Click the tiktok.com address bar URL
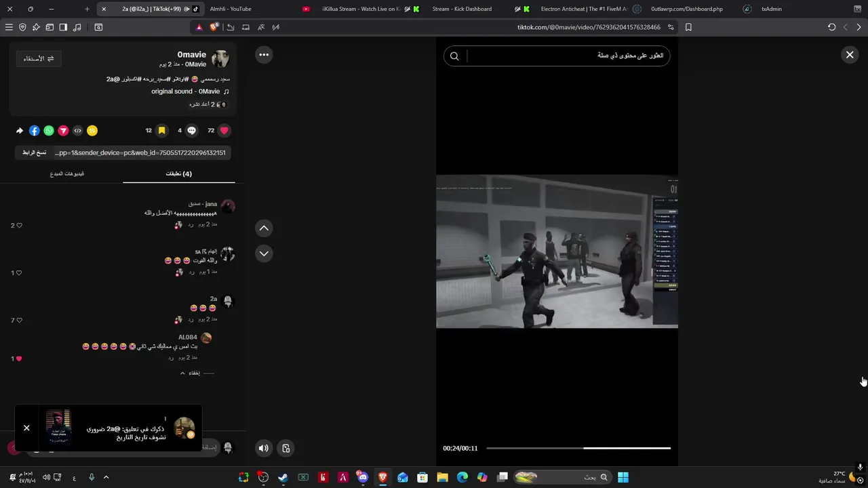Viewport: 868px width, 488px height. tap(589, 27)
